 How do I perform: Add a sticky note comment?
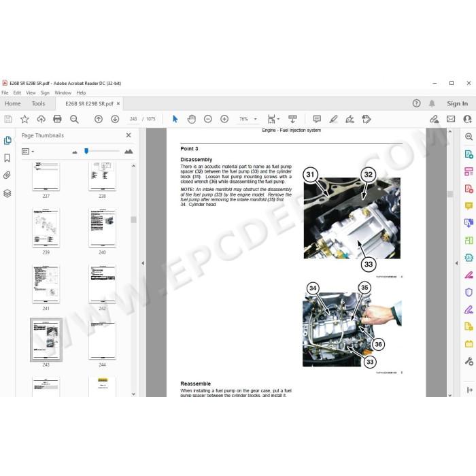(x=317, y=119)
